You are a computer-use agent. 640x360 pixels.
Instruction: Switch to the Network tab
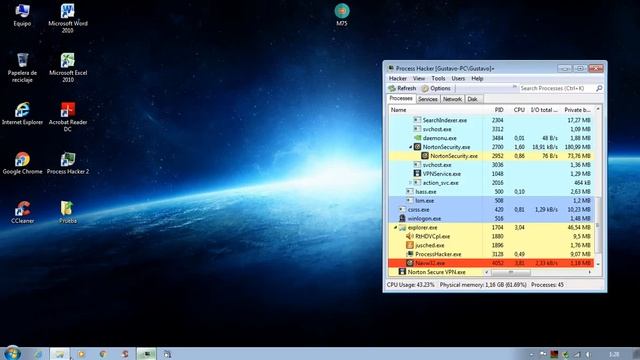452,99
